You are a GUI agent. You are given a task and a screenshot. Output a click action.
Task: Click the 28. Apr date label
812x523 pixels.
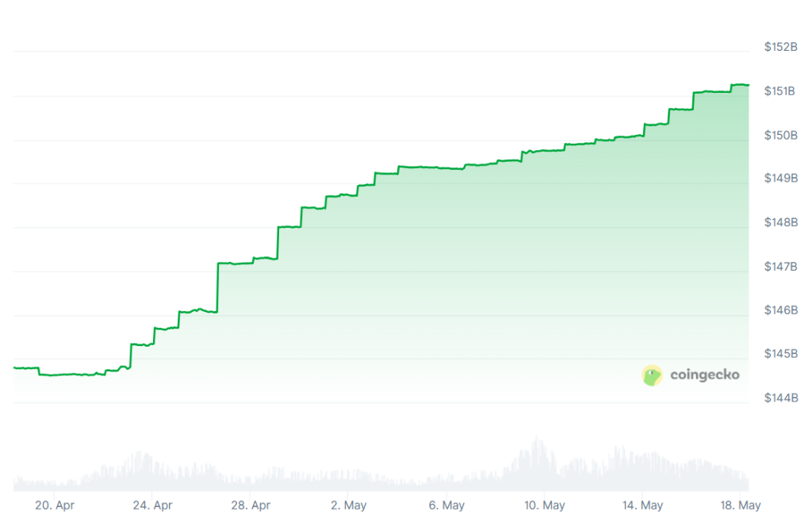(x=251, y=505)
